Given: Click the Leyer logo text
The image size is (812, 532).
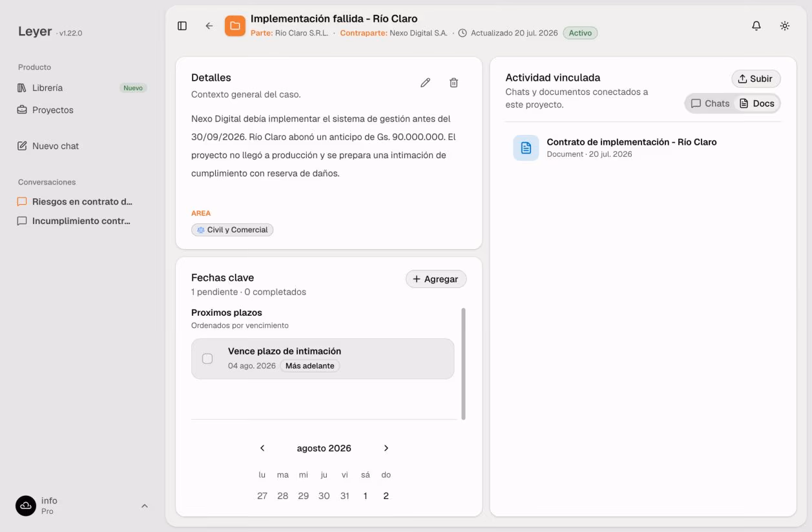Looking at the screenshot, I should [35, 32].
